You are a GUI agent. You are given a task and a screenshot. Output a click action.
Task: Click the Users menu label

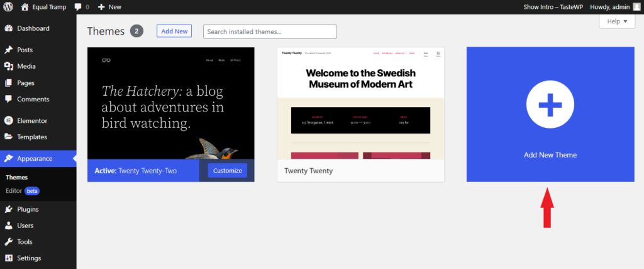25,226
